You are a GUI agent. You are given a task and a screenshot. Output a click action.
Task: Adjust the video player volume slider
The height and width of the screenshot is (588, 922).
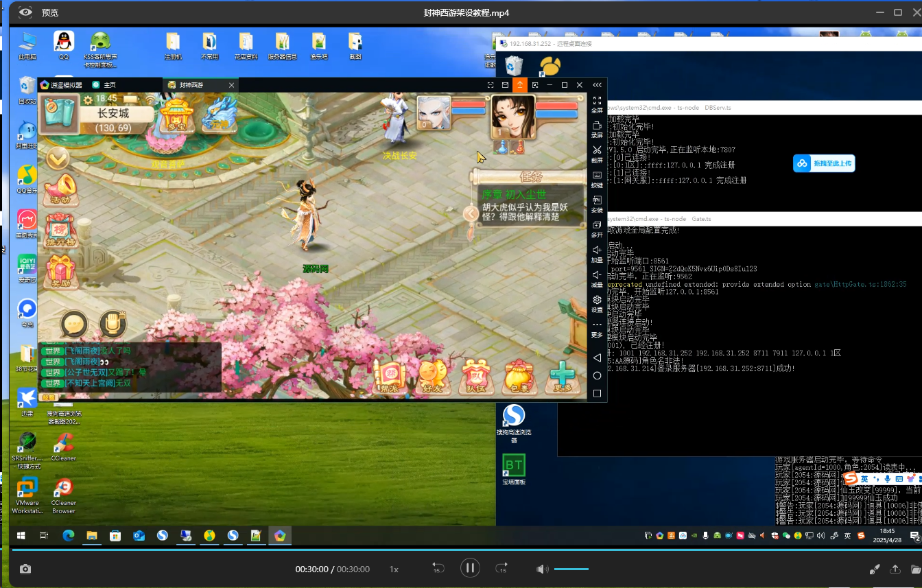pyautogui.click(x=571, y=569)
